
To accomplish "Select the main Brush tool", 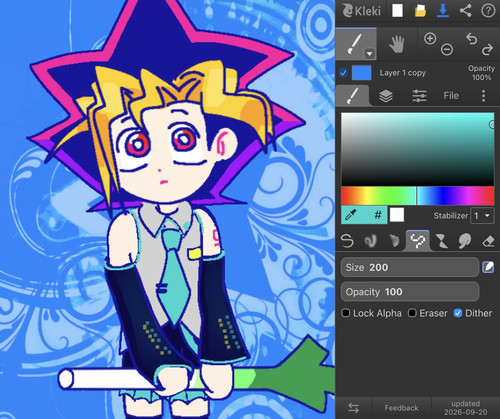I will point(354,44).
